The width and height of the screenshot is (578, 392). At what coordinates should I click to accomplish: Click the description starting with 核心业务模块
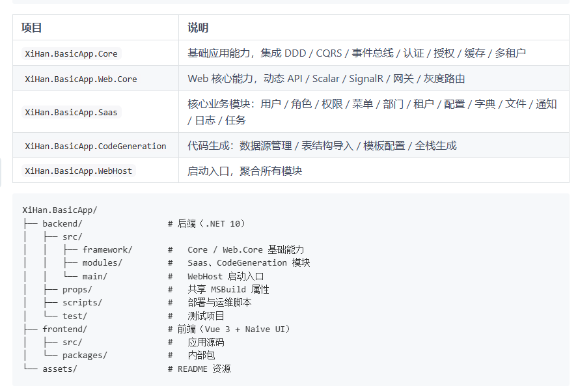coord(372,112)
